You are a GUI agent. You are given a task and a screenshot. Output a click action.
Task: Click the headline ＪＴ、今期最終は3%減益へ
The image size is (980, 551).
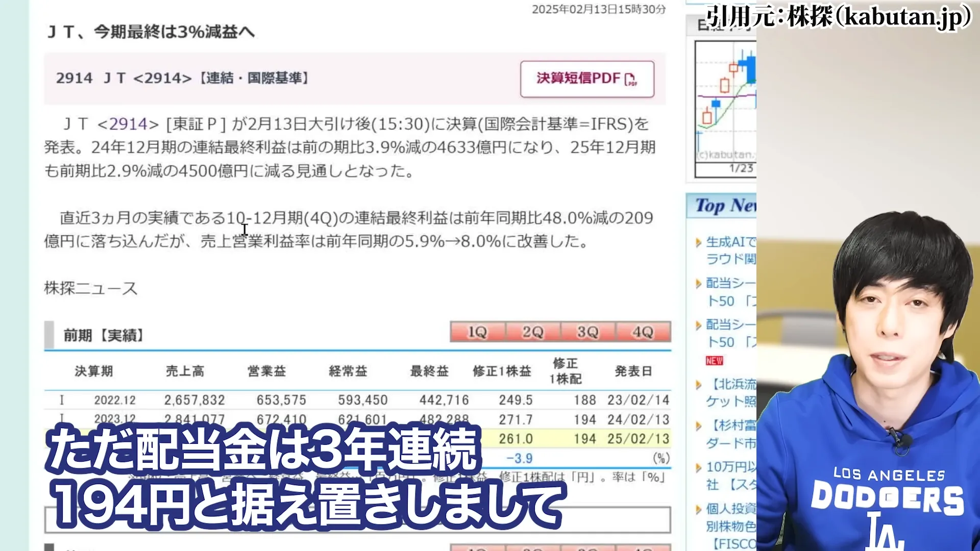point(151,32)
